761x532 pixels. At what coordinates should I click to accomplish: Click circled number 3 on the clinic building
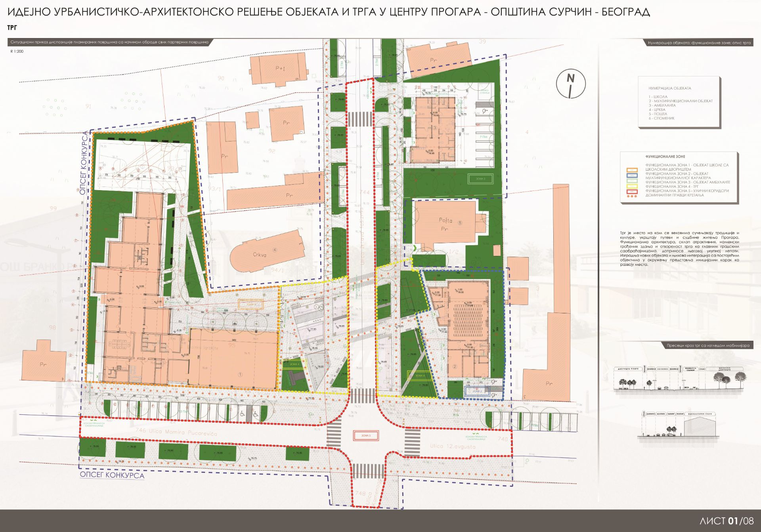click(x=435, y=128)
